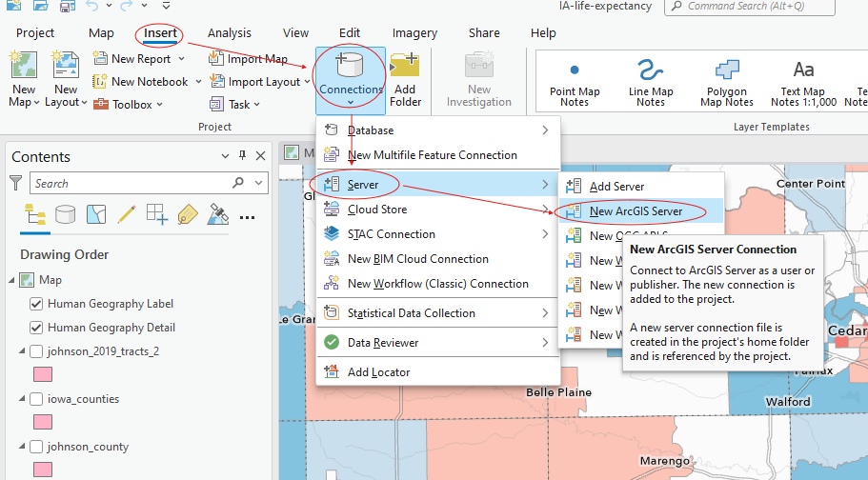Choose Add Locator from menu
Screen dimensions: 868x480
[438, 372]
